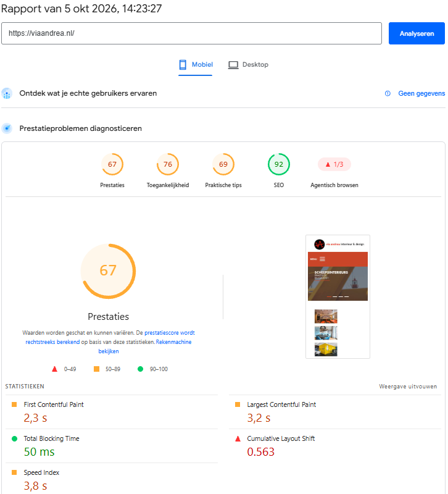The height and width of the screenshot is (494, 448).
Task: Select the Prestaties score gauge 67 in the summary row
Action: (x=112, y=164)
